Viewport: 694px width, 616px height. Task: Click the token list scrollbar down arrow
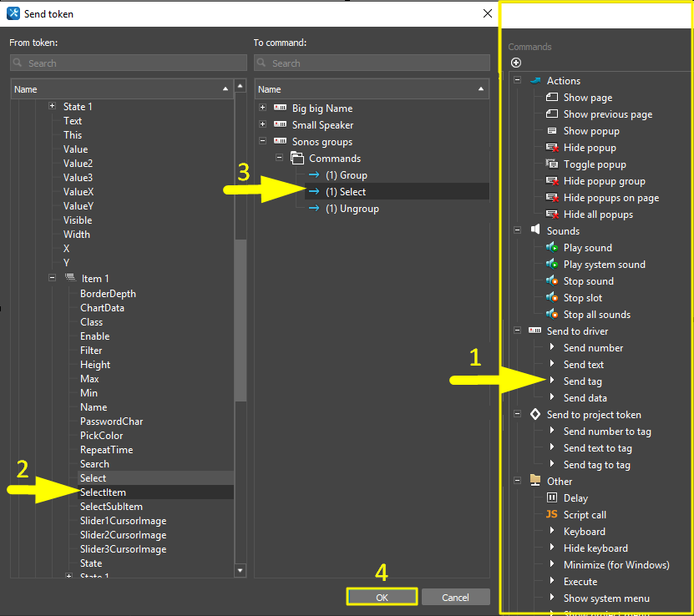(241, 570)
